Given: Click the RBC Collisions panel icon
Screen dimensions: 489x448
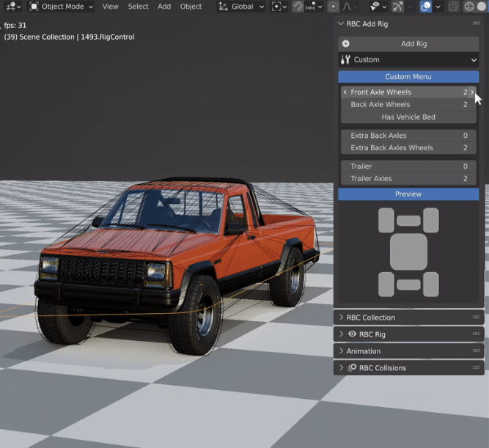Looking at the screenshot, I should click(x=352, y=368).
